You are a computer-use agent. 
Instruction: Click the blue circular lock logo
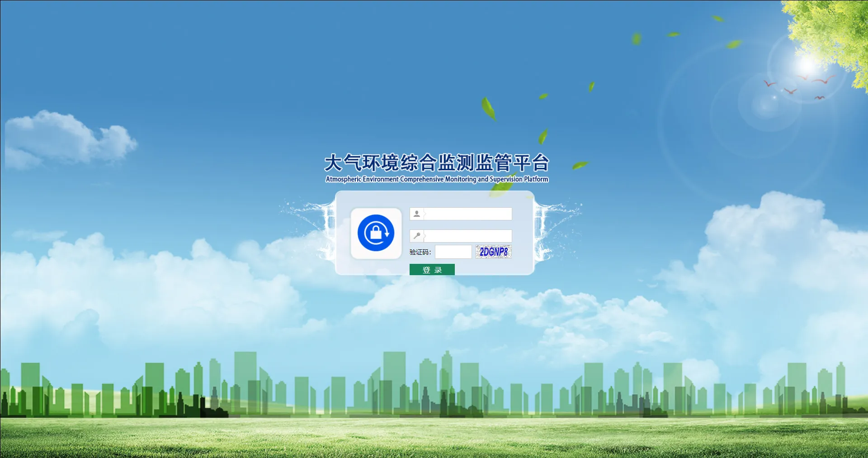[x=376, y=233]
